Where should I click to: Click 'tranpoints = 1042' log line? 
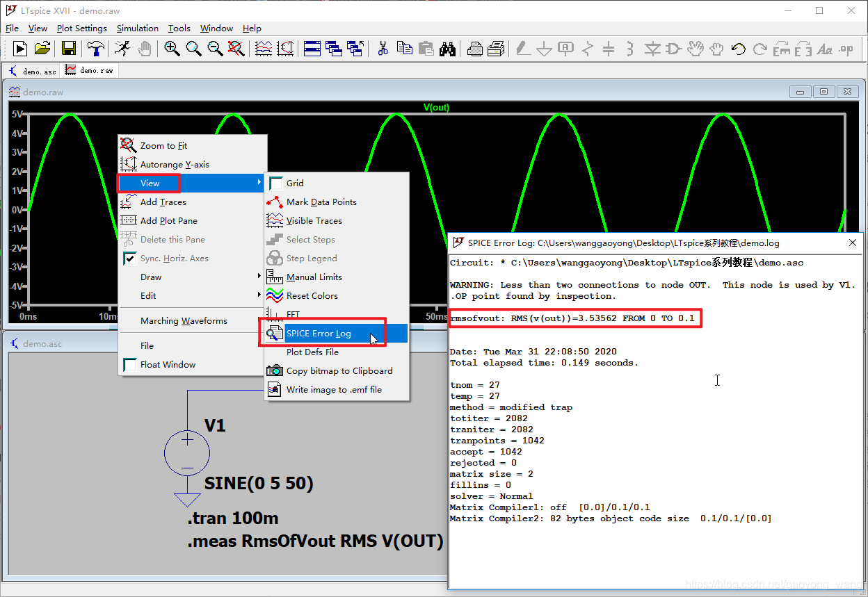coord(497,441)
